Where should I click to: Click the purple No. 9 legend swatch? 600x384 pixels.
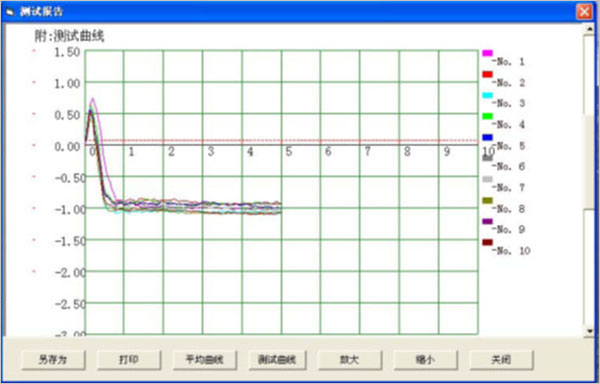tap(488, 221)
